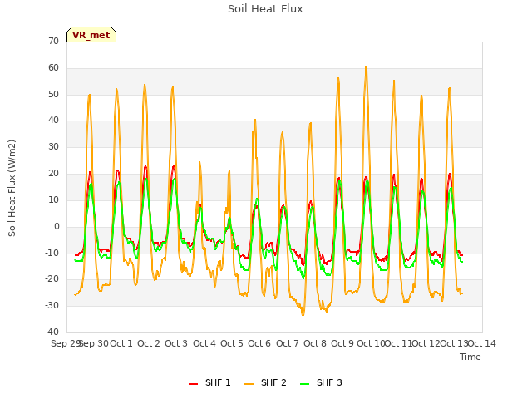Click the orange SHF 2 legend swatch
Image resolution: width=532 pixels, height=399 pixels.
pyautogui.click(x=249, y=383)
